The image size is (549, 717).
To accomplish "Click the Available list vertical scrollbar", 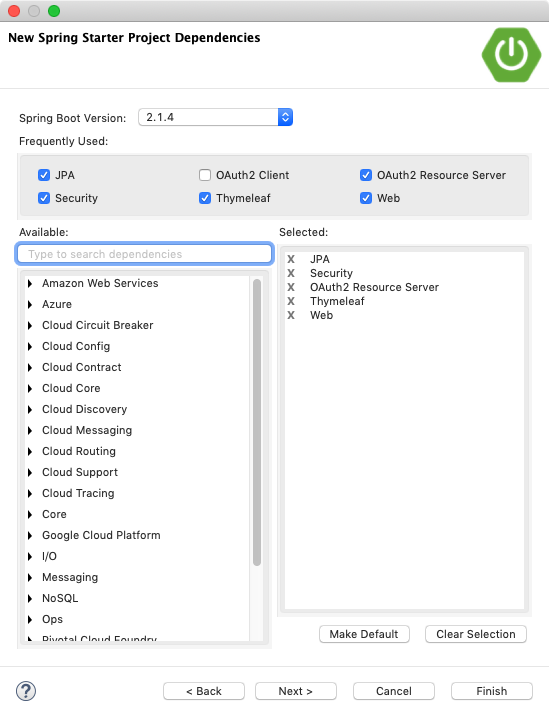I will point(257,422).
